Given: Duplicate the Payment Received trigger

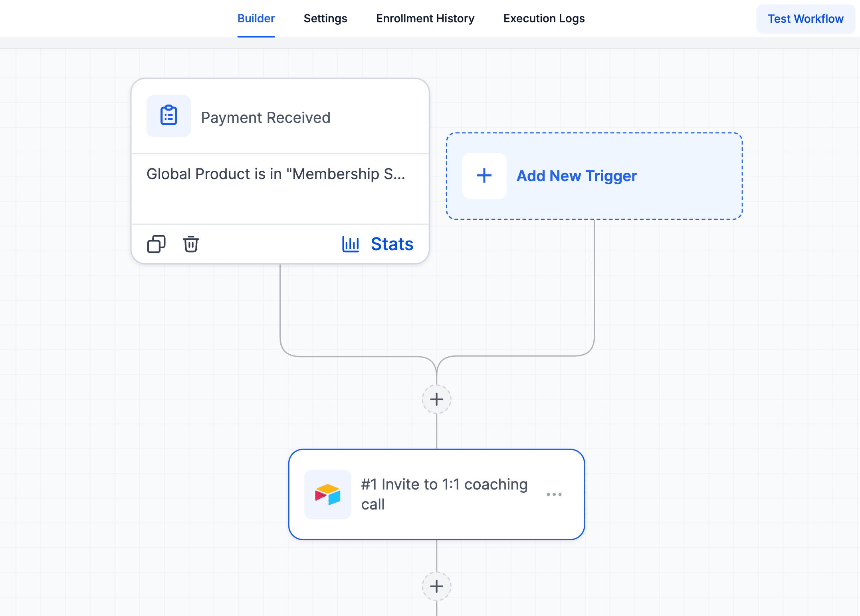Looking at the screenshot, I should pyautogui.click(x=156, y=244).
